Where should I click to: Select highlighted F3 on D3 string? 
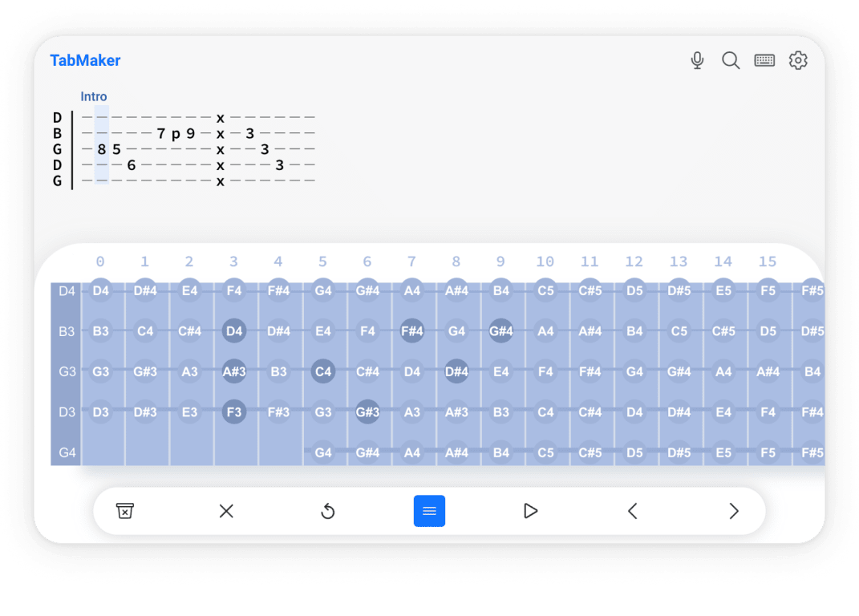pos(234,412)
